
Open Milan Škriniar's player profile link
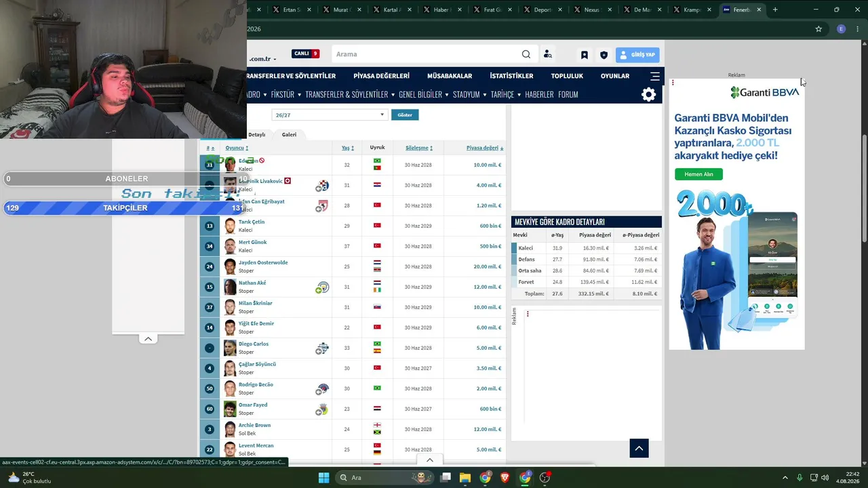pyautogui.click(x=256, y=303)
